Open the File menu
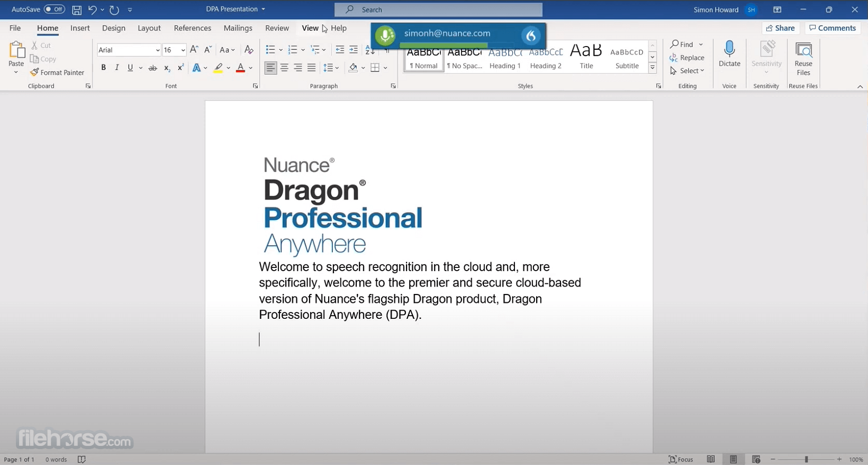The height and width of the screenshot is (465, 868). pyautogui.click(x=15, y=28)
